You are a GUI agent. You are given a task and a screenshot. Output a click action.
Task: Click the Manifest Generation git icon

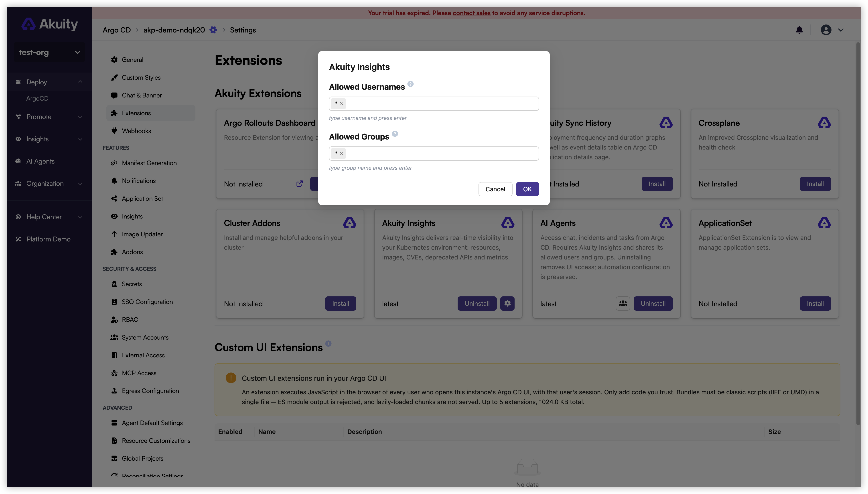[114, 163]
